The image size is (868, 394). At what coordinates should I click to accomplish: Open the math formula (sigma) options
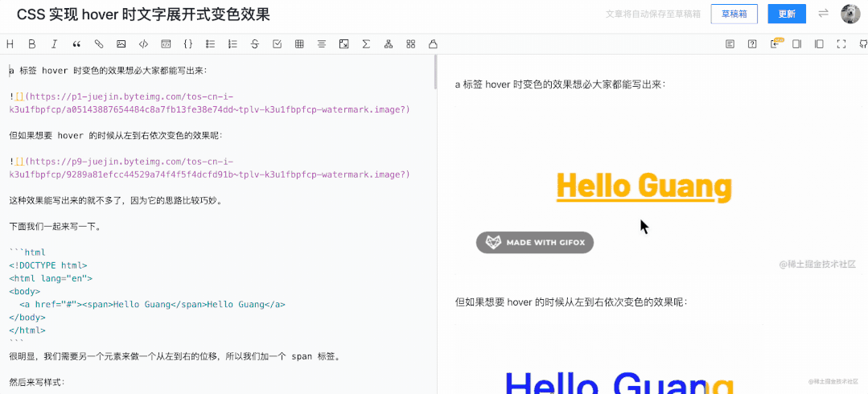click(x=366, y=44)
